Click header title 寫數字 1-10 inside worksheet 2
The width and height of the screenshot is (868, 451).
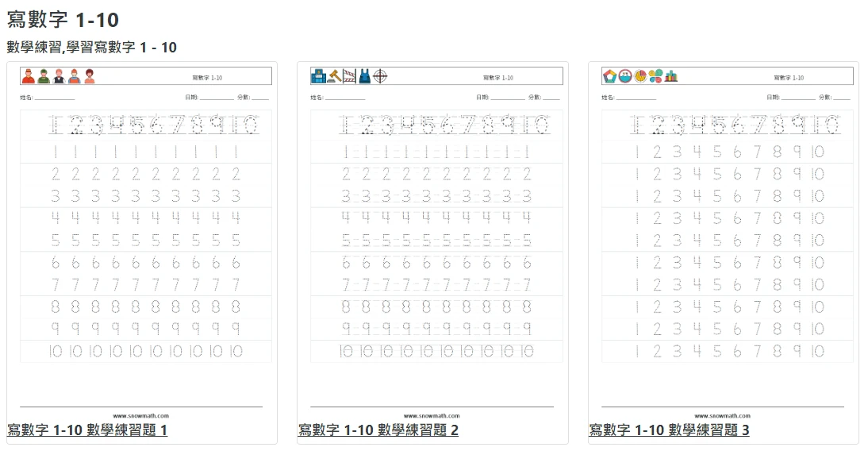(x=498, y=78)
